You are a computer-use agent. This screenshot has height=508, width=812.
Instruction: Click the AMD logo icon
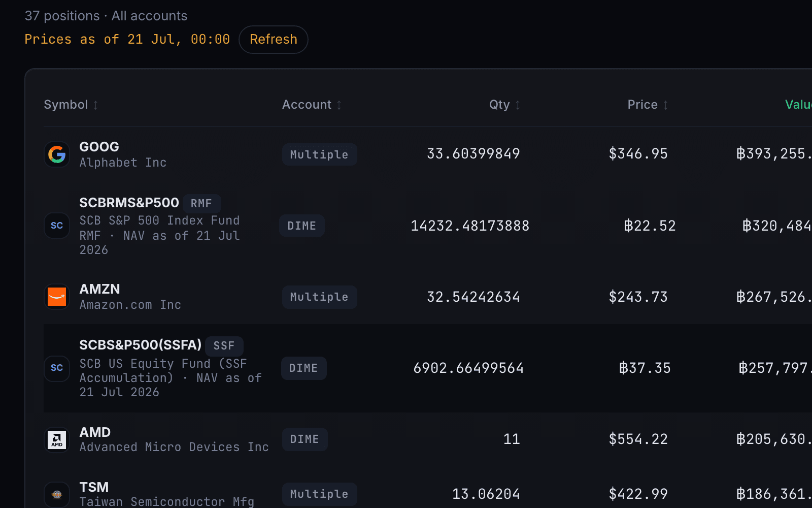coord(57,439)
